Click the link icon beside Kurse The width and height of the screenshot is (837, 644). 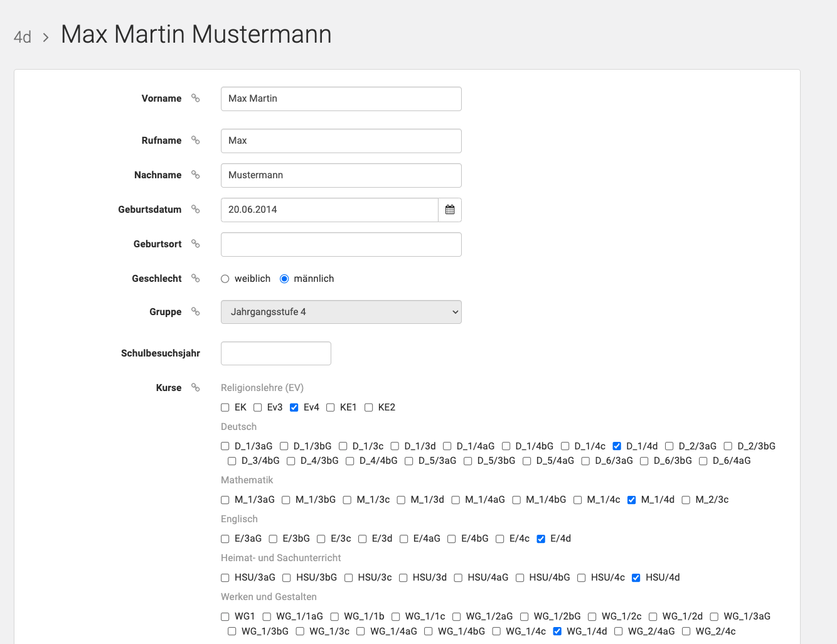[x=196, y=388]
